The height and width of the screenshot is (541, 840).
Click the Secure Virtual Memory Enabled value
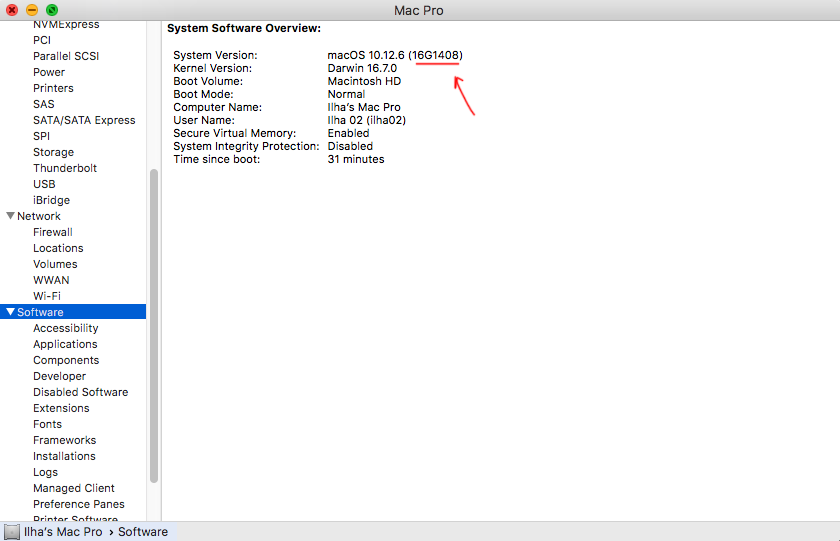pos(348,133)
